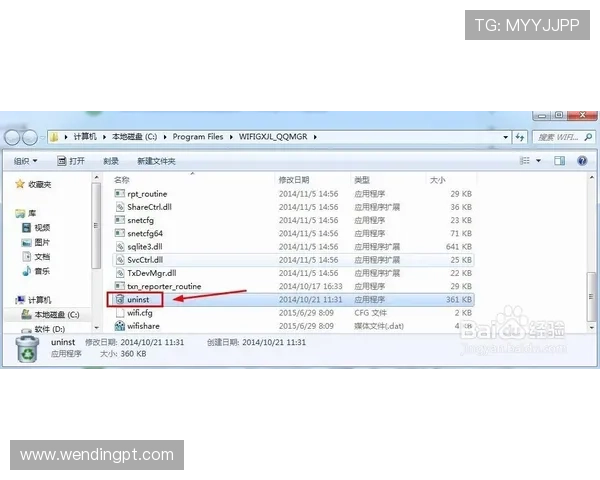The image size is (600, 480).
Task: Click the Back navigation button
Action: (x=12, y=137)
